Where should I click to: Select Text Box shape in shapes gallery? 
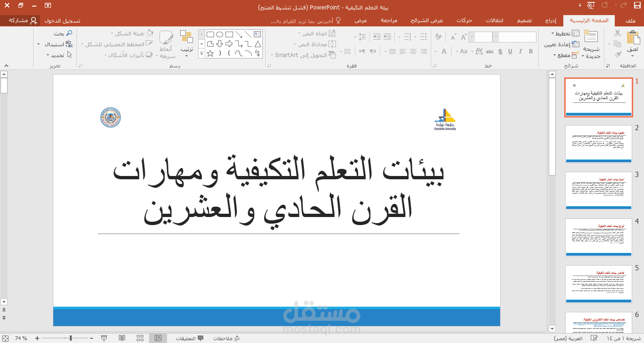pyautogui.click(x=257, y=34)
